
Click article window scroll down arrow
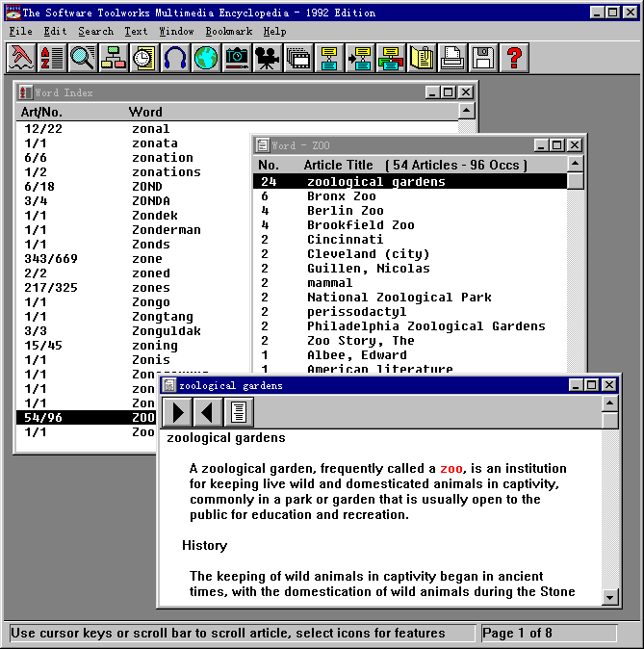[x=610, y=597]
